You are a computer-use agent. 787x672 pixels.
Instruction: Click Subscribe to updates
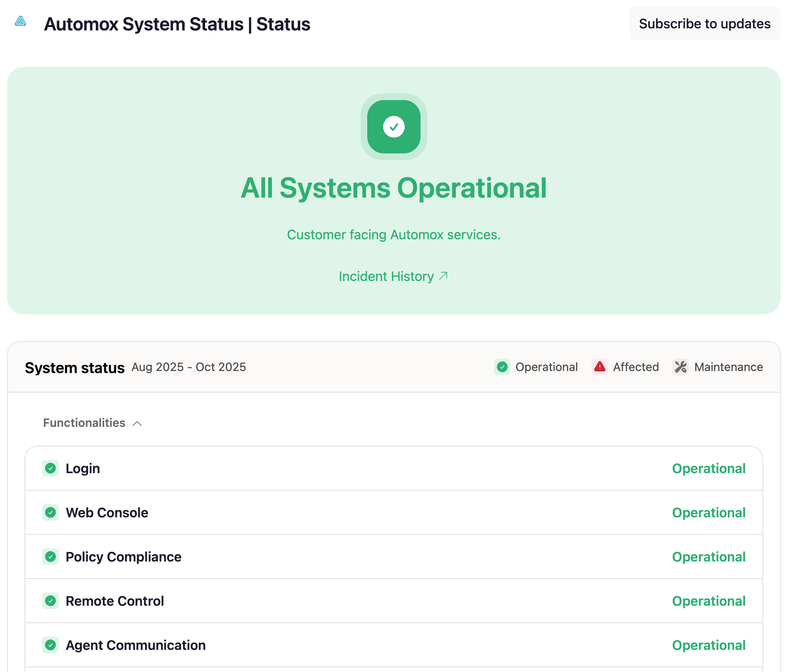click(704, 24)
